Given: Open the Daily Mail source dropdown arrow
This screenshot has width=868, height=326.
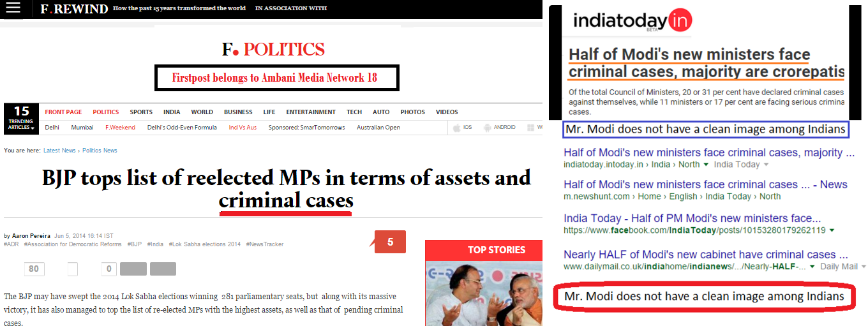Looking at the screenshot, I should tap(864, 267).
